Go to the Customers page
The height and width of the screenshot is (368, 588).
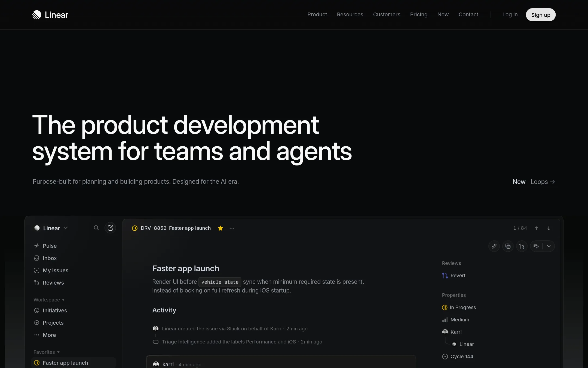(387, 14)
